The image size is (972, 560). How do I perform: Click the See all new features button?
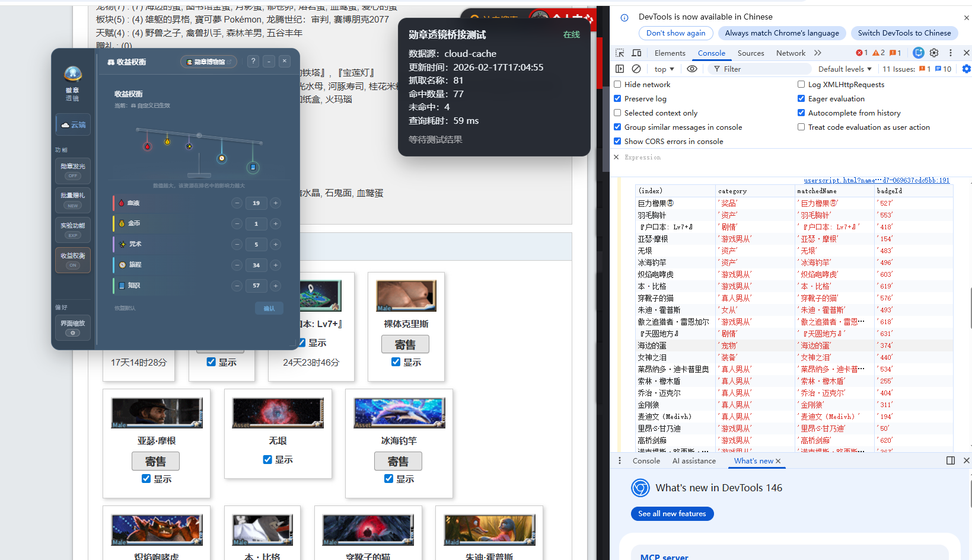pos(672,513)
